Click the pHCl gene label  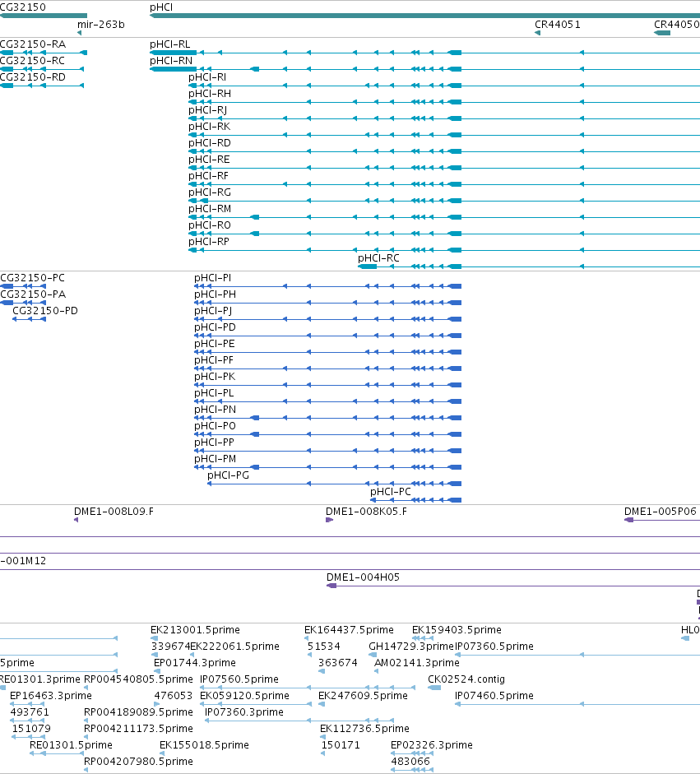(x=161, y=7)
